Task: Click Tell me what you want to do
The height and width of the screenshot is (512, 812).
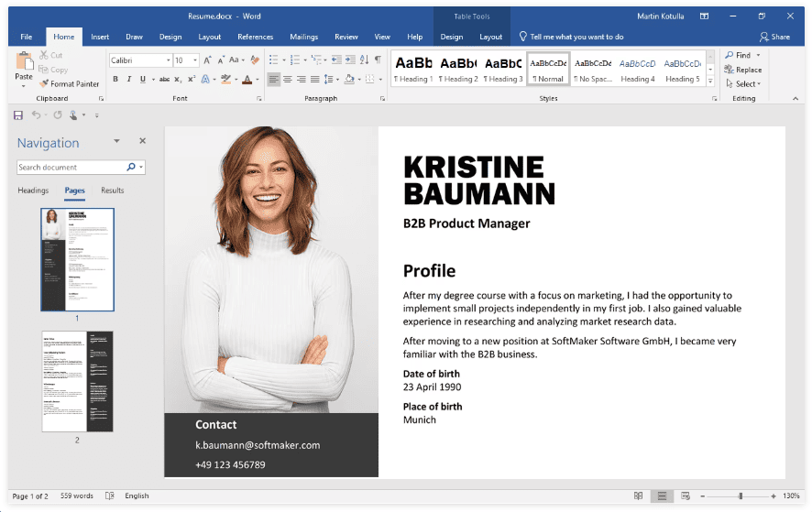Action: pos(572,37)
